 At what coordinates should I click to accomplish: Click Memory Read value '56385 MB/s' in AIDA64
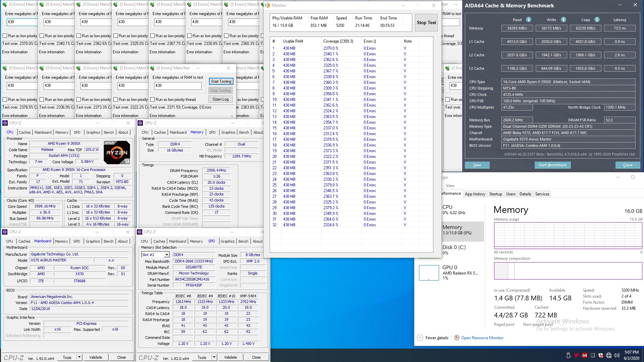517,28
